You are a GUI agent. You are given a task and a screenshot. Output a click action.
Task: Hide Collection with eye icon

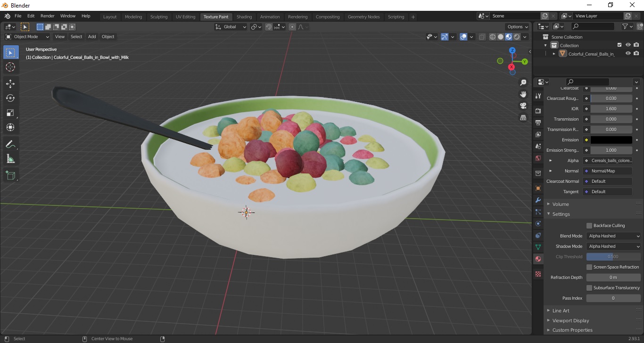(628, 45)
